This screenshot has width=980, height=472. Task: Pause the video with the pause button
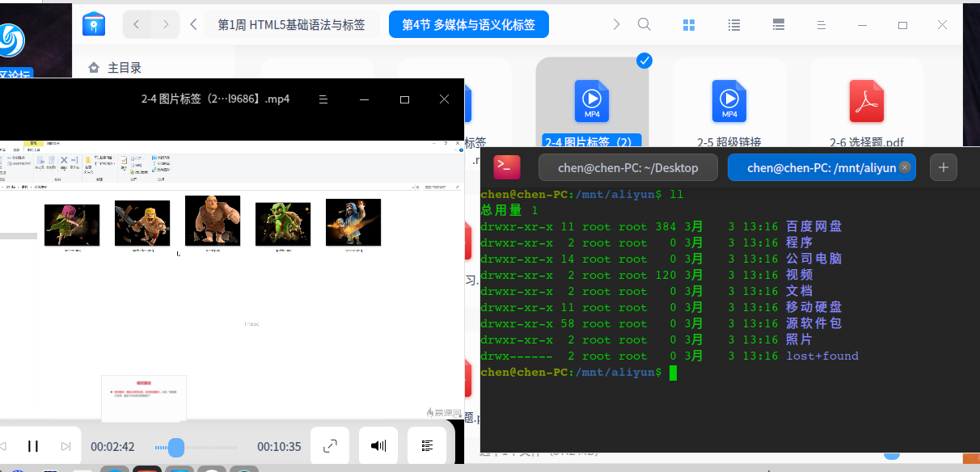[x=33, y=446]
